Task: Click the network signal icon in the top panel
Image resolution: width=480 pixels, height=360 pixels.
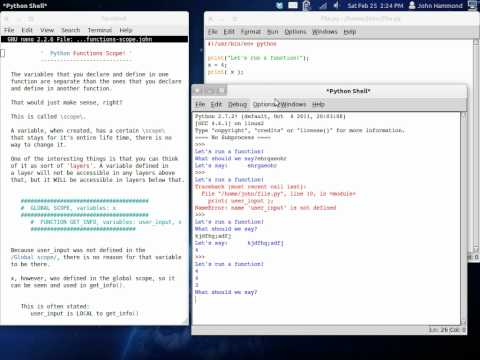Action: [x=323, y=5]
